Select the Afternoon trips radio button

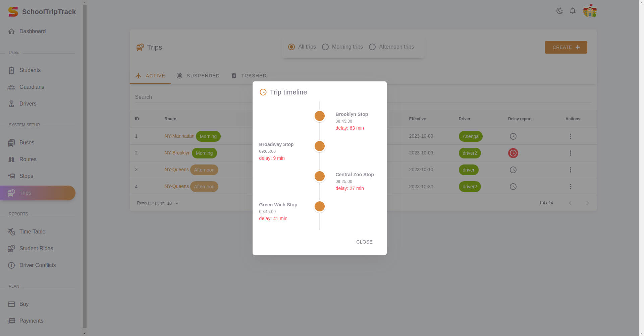372,47
